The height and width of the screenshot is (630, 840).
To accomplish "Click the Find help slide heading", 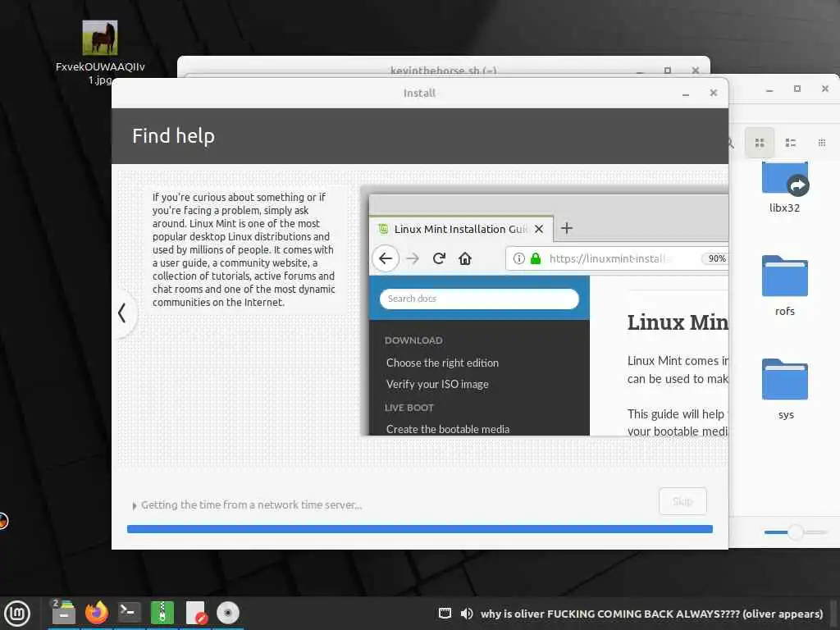I will pos(174,136).
